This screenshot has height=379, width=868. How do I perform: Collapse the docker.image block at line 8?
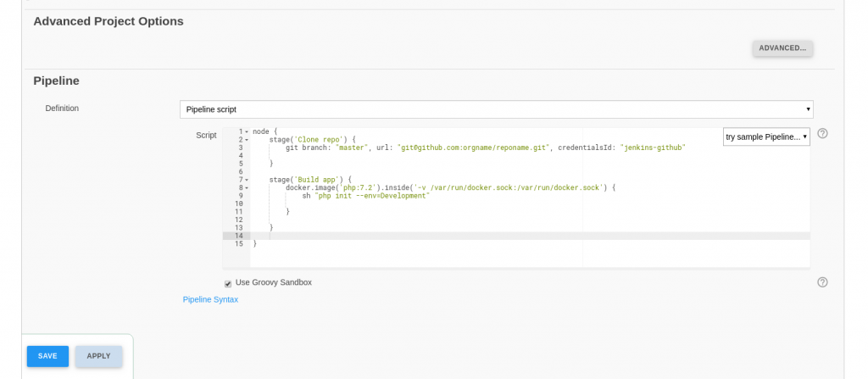[247, 188]
